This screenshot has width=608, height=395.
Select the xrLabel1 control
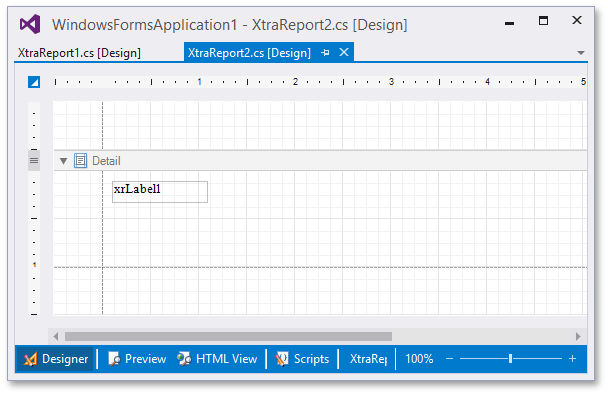pyautogui.click(x=160, y=191)
